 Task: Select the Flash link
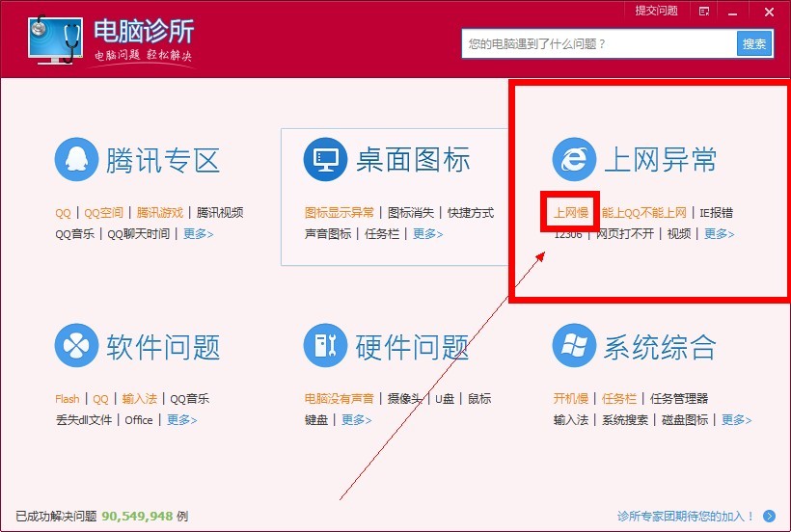(68, 399)
